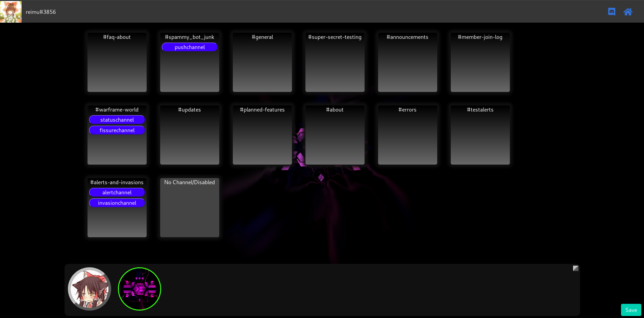
Task: Select the Reimu server icon in the bottom panel
Action: tap(90, 289)
